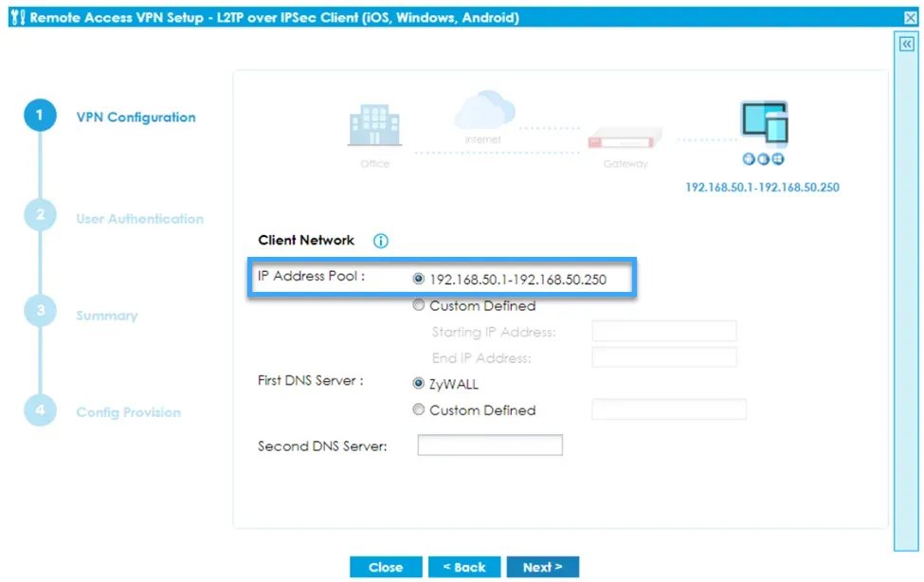Click the step 1 VPN Configuration circle
This screenshot has height=582, width=924.
click(x=39, y=114)
